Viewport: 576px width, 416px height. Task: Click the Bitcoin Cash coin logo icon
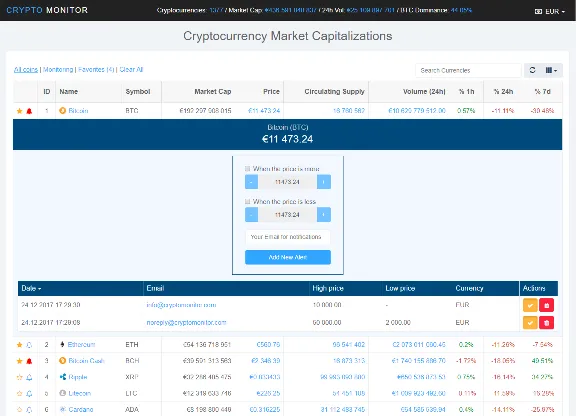click(x=62, y=361)
